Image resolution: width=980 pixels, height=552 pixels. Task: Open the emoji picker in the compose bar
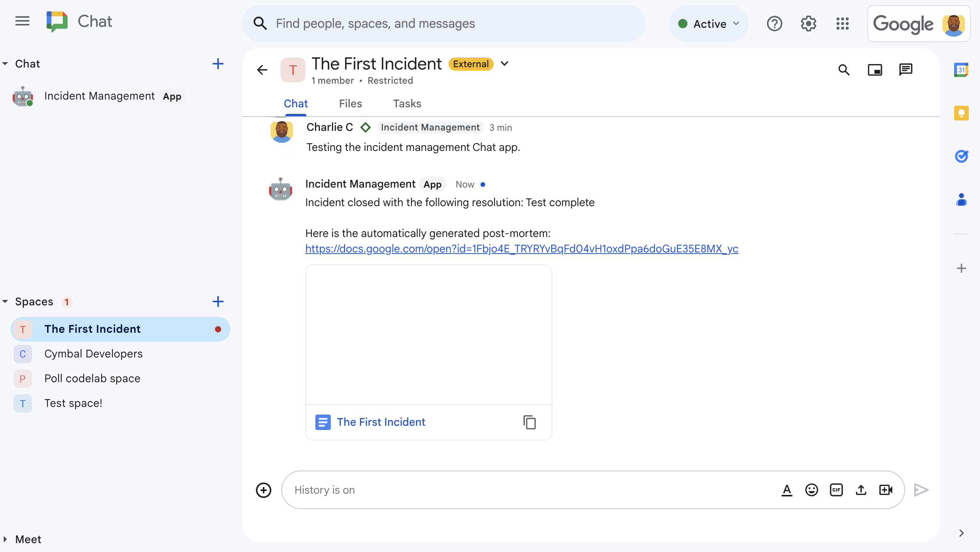811,490
